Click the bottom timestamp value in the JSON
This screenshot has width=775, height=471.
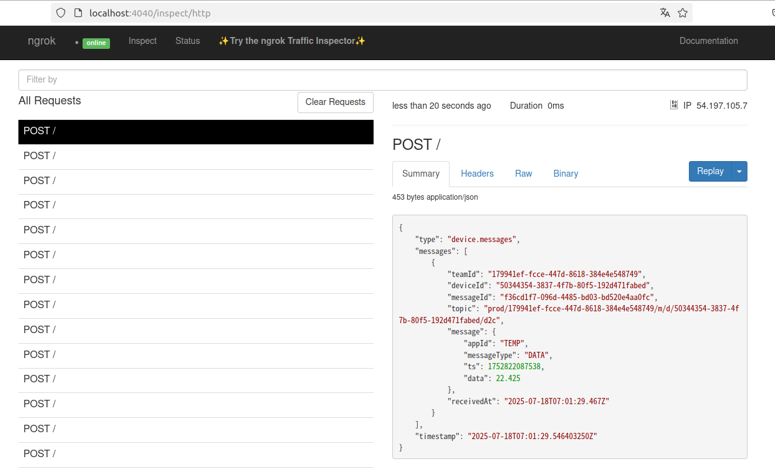click(532, 436)
